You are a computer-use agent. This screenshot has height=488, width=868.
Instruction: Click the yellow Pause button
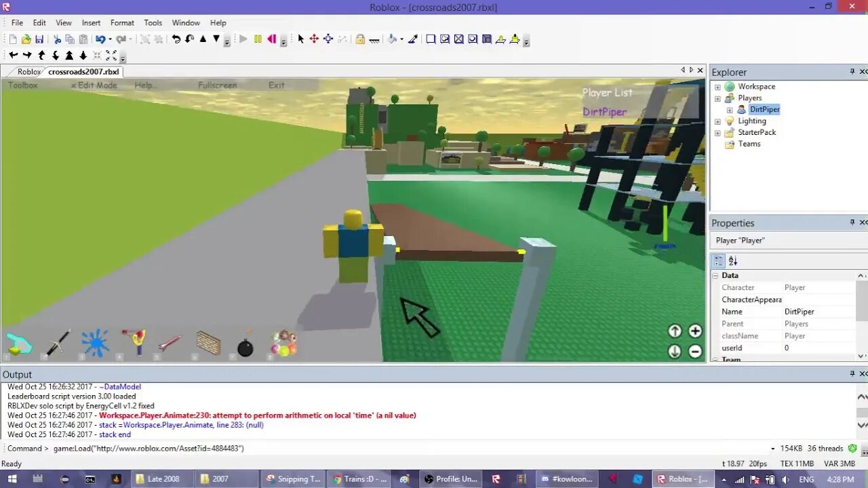(x=258, y=39)
